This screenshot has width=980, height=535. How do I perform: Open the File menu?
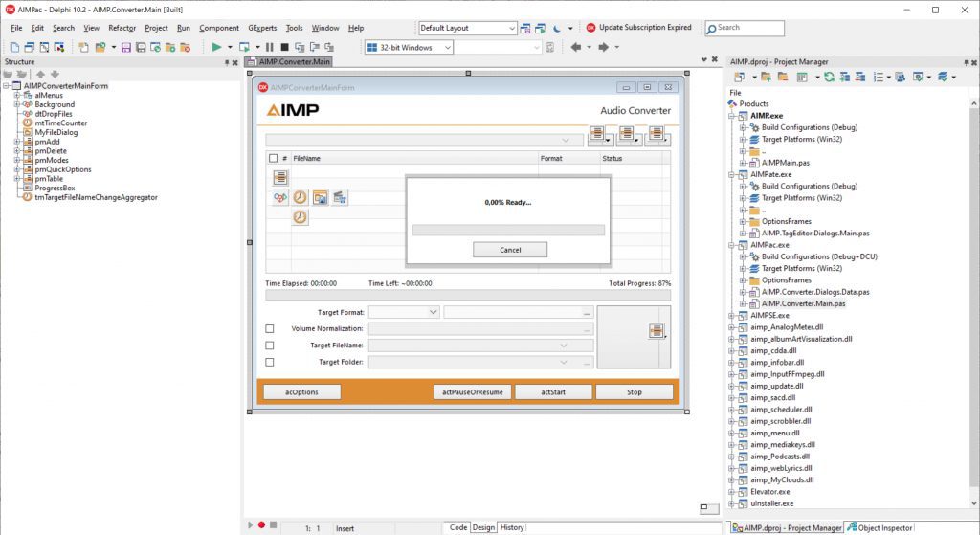(16, 28)
